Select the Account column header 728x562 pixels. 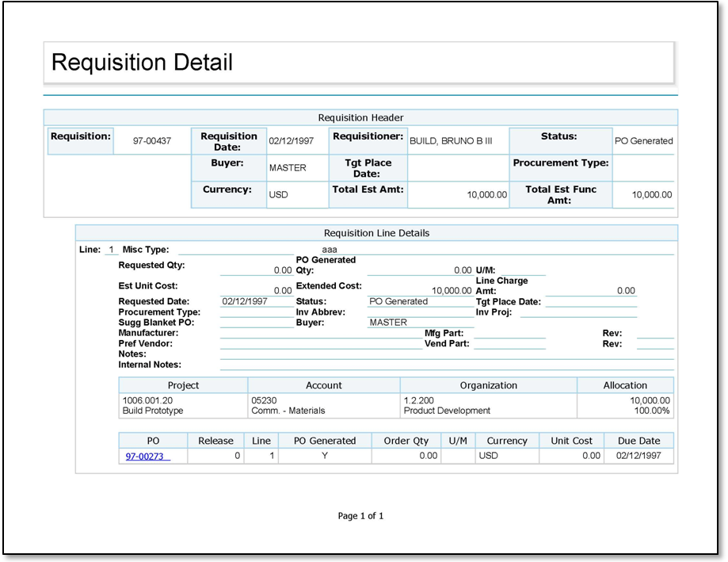pos(323,385)
